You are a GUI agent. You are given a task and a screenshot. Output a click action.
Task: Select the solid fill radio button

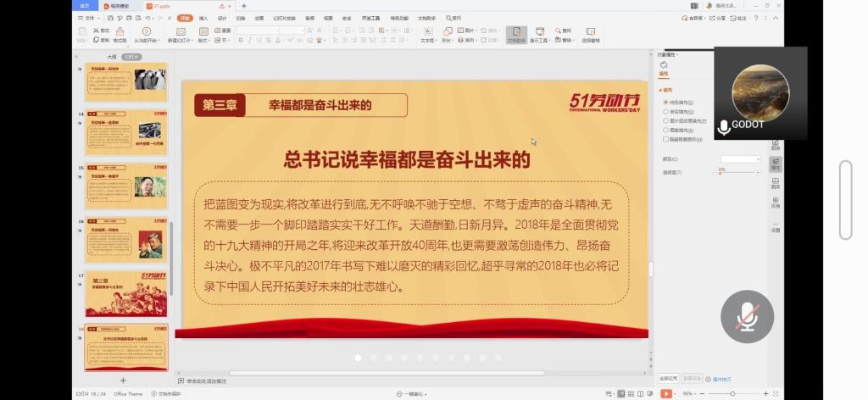pyautogui.click(x=665, y=102)
